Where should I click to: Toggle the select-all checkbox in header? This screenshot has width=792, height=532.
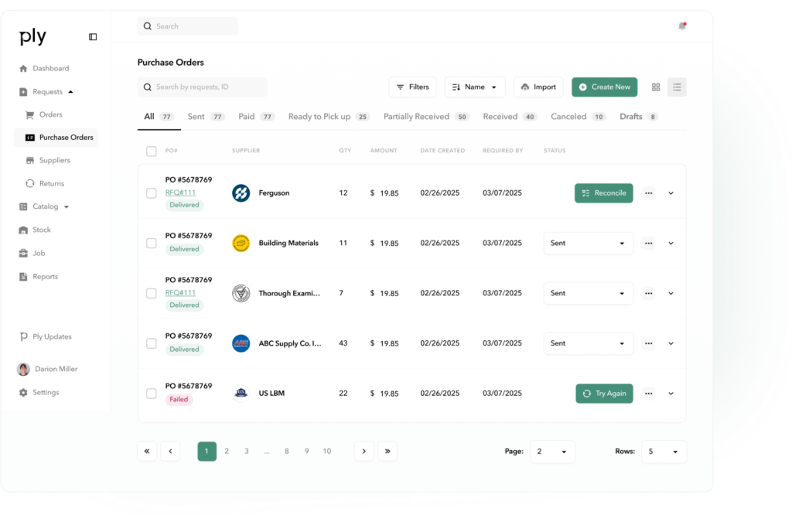(152, 151)
